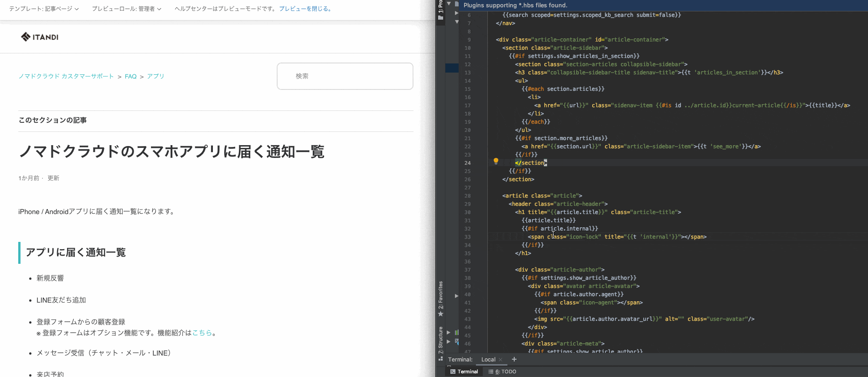Close the Local terminal tab
The height and width of the screenshot is (377, 868).
pyautogui.click(x=501, y=360)
